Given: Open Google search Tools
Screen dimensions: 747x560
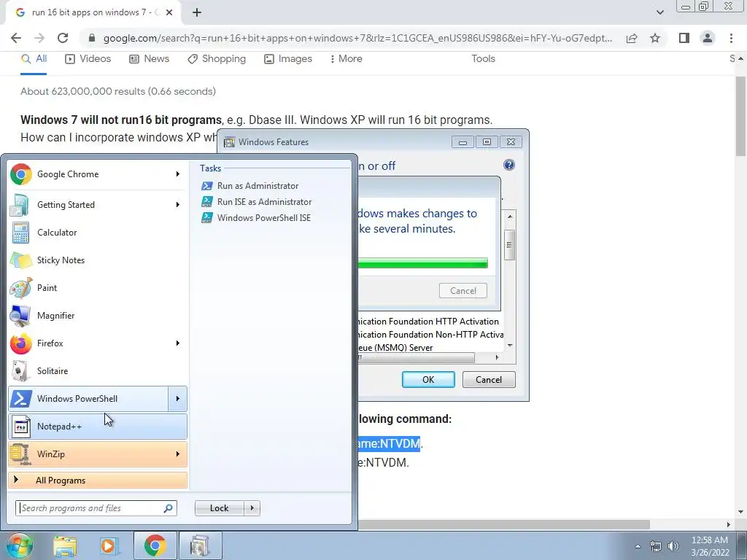Looking at the screenshot, I should tap(483, 58).
